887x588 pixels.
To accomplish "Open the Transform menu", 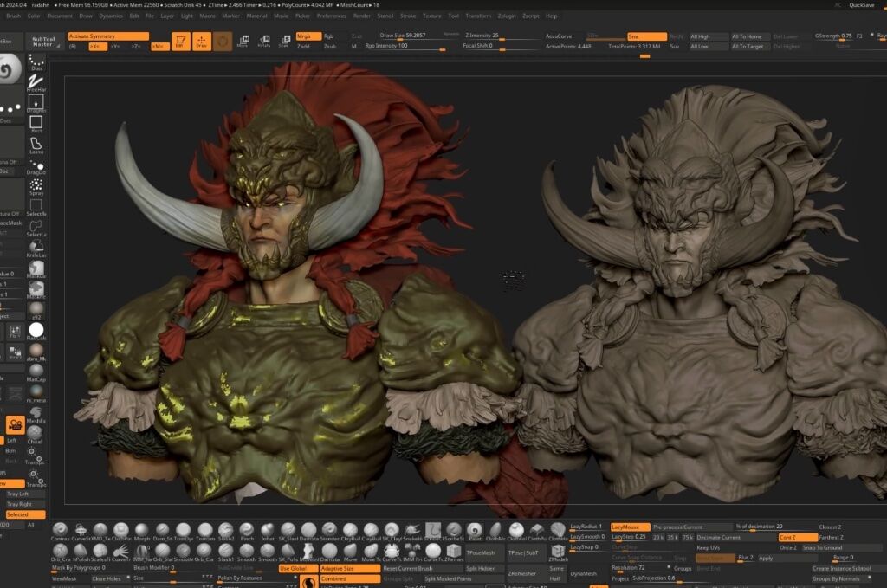I will point(478,16).
